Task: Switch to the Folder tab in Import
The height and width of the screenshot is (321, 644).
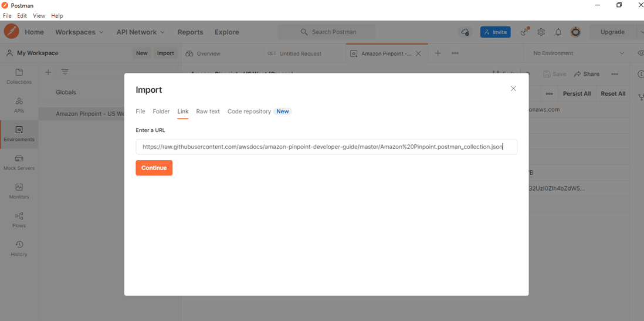Action: (x=161, y=111)
